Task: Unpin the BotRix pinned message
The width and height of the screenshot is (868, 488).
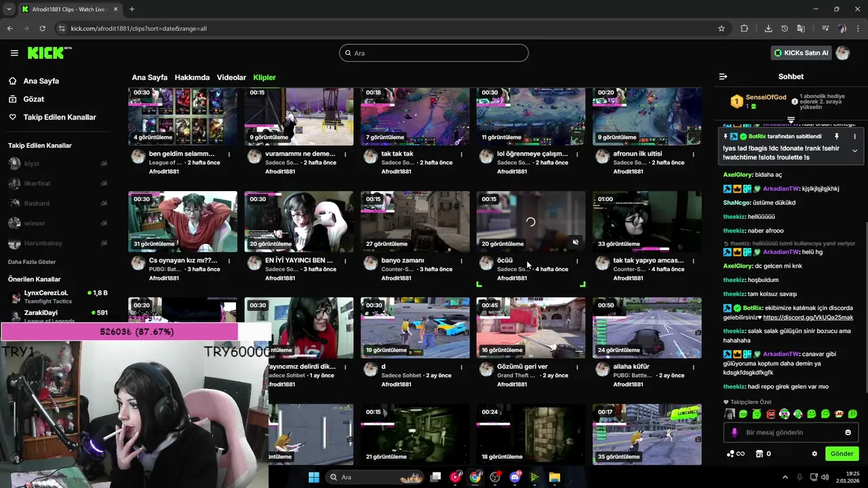Action: [x=836, y=136]
